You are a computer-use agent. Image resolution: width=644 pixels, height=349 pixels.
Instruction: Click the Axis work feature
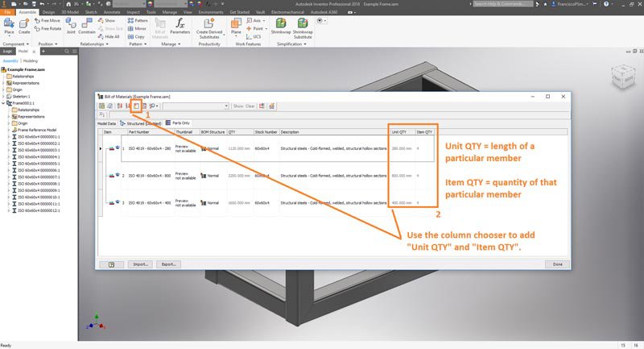tap(255, 21)
